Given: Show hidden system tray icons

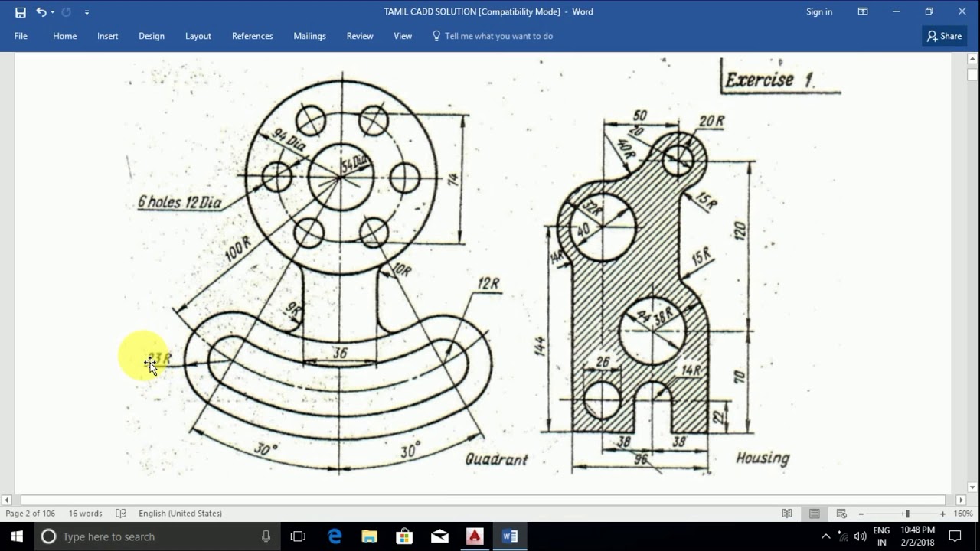Looking at the screenshot, I should (825, 536).
